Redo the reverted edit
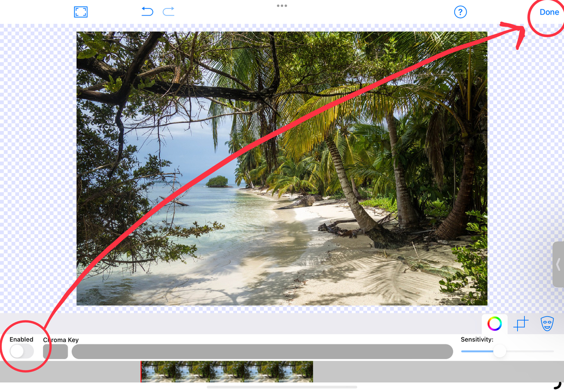564x392 pixels. [169, 11]
